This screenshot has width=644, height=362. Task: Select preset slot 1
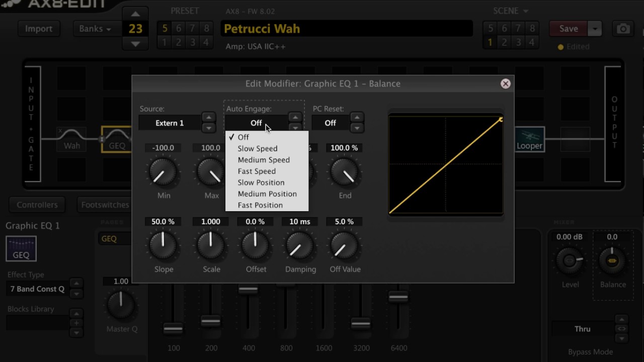coord(165,42)
